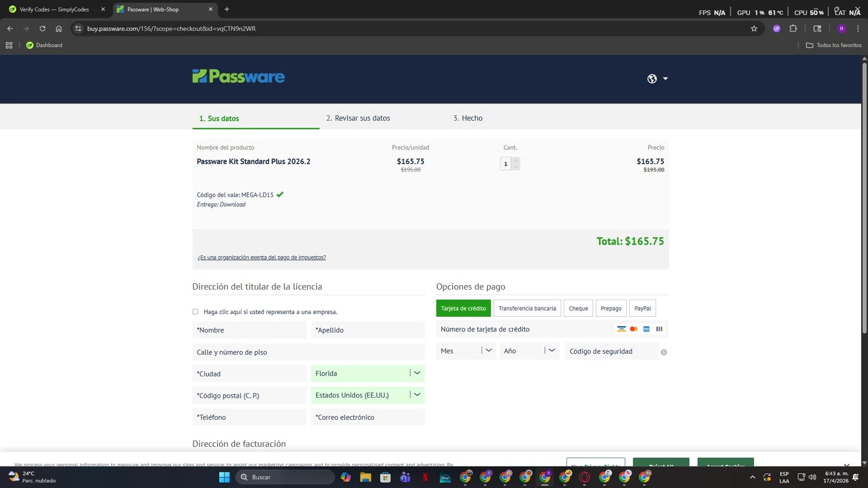This screenshot has height=488, width=868.
Task: Open the Extensions puzzle menu
Action: [x=793, y=28]
